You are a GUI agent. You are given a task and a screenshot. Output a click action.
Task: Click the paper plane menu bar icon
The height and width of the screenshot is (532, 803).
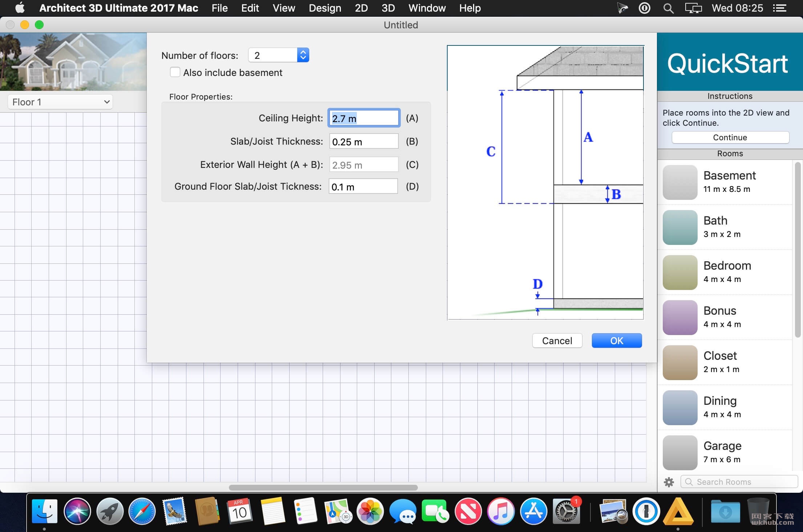pos(622,8)
